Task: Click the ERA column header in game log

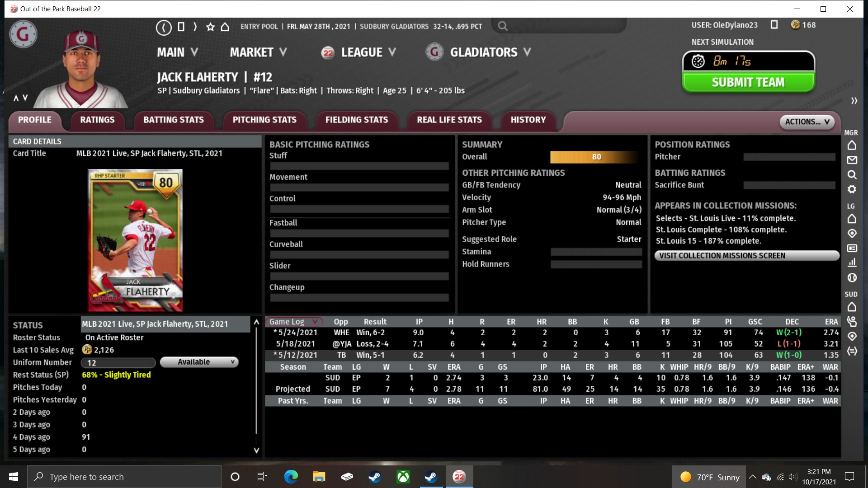Action: [831, 322]
